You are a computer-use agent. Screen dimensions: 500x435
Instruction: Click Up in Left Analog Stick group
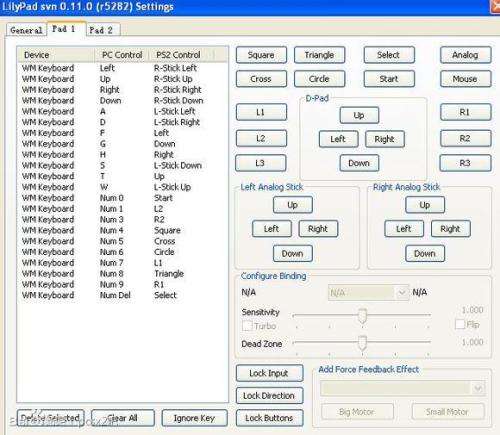click(292, 205)
